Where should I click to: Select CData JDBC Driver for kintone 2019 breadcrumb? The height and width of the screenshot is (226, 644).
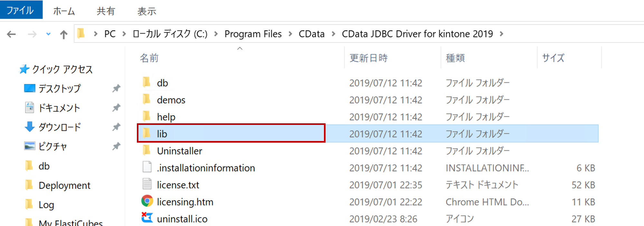coord(417,34)
